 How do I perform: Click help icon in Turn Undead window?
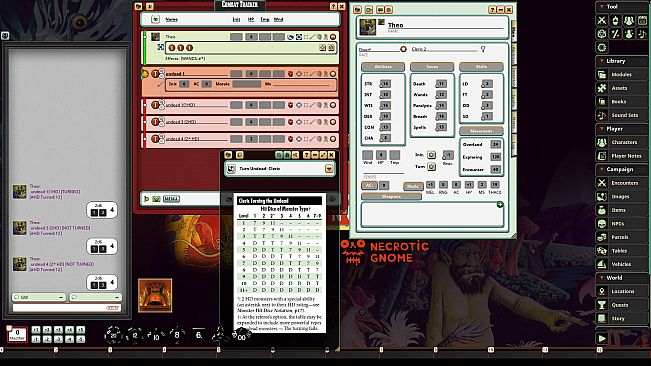pyautogui.click(x=306, y=155)
